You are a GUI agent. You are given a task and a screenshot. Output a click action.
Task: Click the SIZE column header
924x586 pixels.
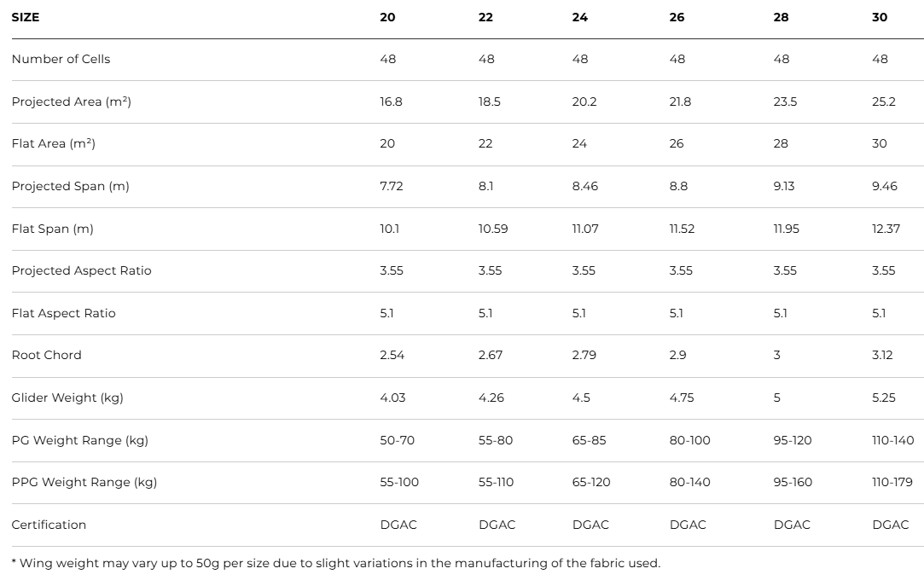26,17
